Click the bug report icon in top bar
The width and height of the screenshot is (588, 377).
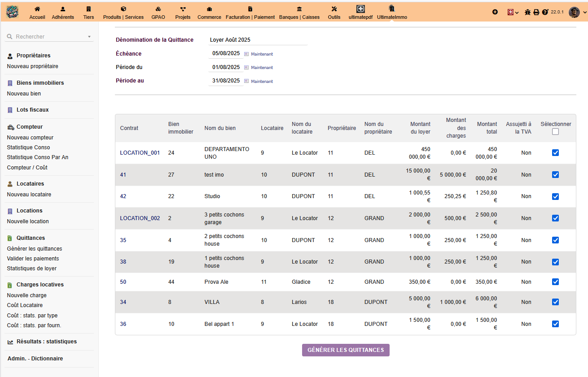527,12
